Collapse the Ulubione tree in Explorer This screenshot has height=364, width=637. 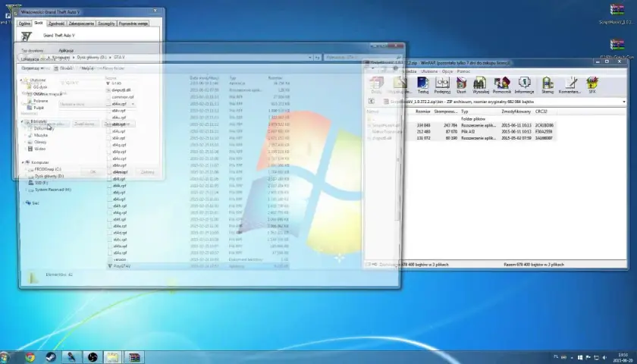click(x=21, y=80)
